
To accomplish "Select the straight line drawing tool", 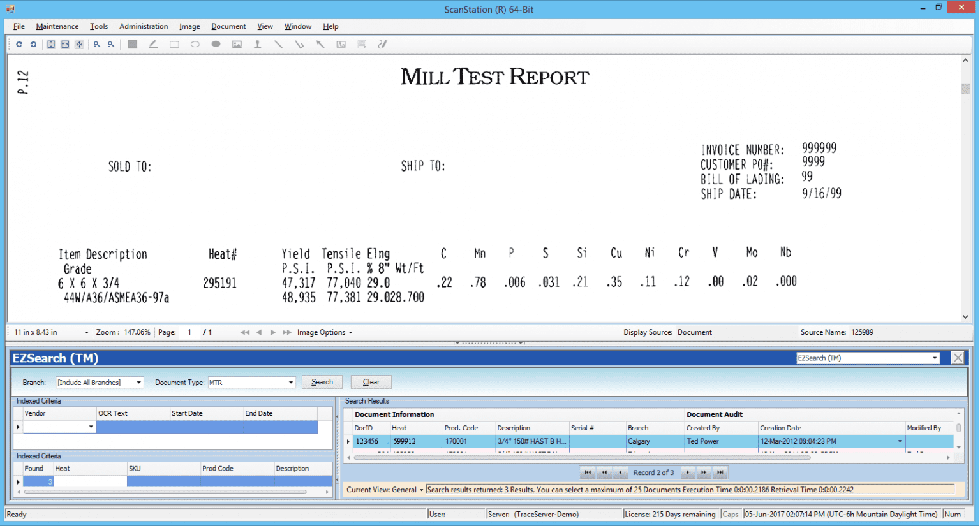I will [x=278, y=44].
